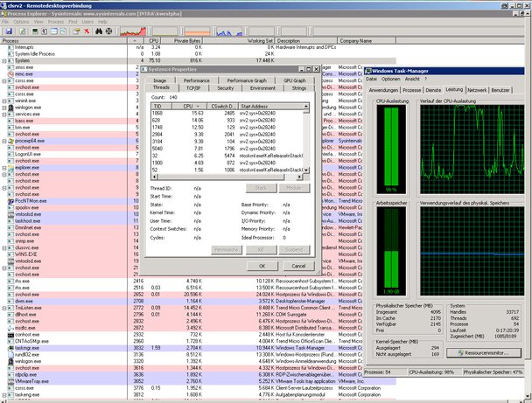Click the Ressourcenmonitor button
This screenshot has height=403, width=532.
pos(484,353)
